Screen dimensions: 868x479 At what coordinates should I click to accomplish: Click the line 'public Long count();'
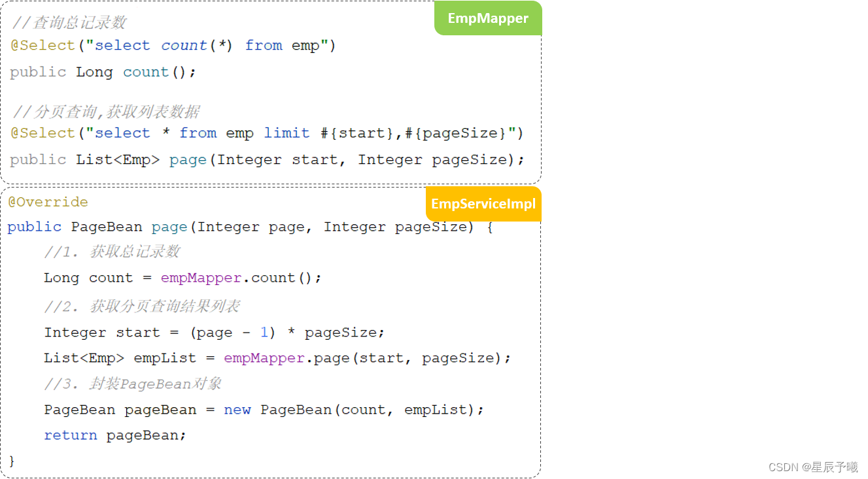[x=103, y=72]
